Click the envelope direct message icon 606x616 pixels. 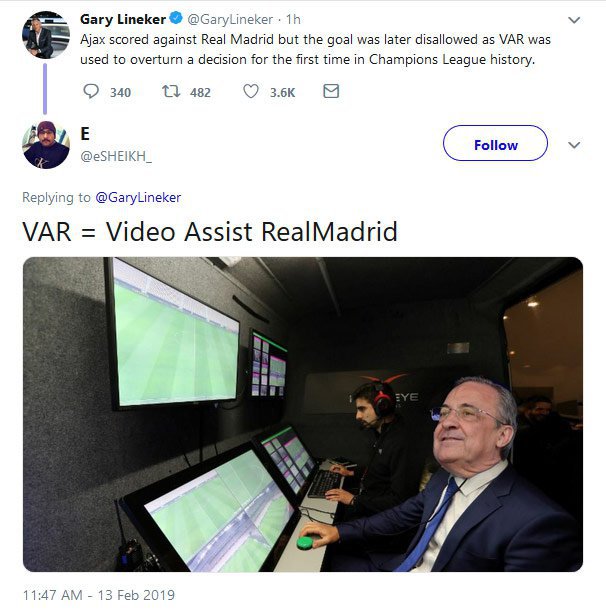[331, 91]
